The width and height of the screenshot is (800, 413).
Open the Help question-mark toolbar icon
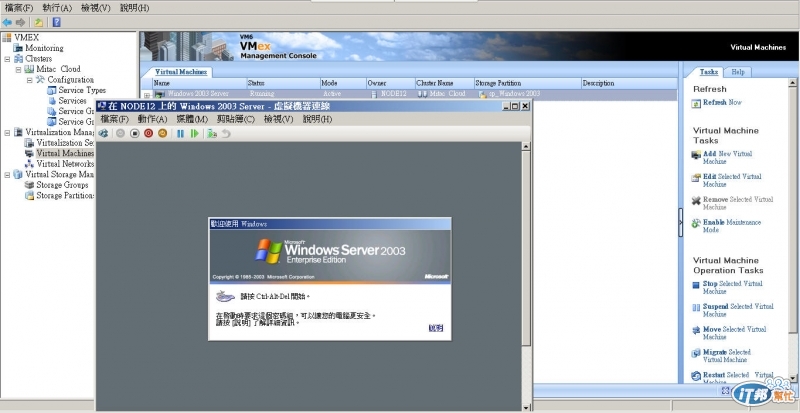coord(57,22)
